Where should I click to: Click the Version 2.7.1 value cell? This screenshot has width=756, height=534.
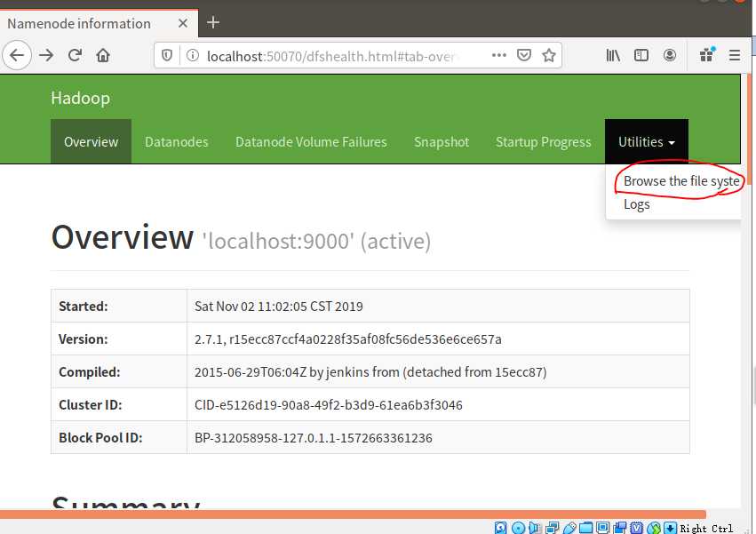(x=438, y=339)
